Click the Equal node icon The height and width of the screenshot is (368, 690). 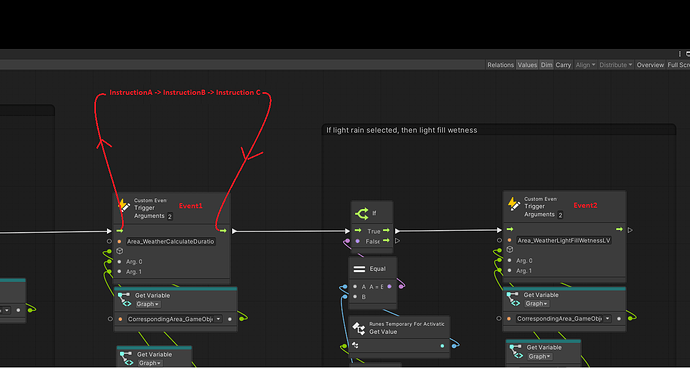(360, 269)
